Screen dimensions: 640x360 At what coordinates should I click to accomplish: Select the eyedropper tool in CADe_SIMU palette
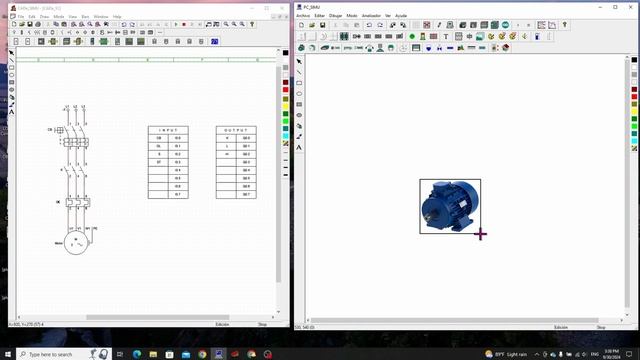coord(11,104)
